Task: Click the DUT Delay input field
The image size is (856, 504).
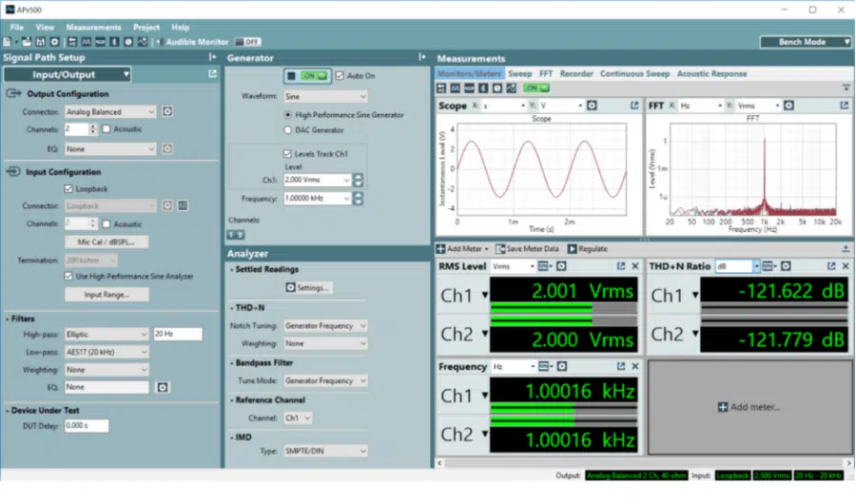Action: pos(87,426)
